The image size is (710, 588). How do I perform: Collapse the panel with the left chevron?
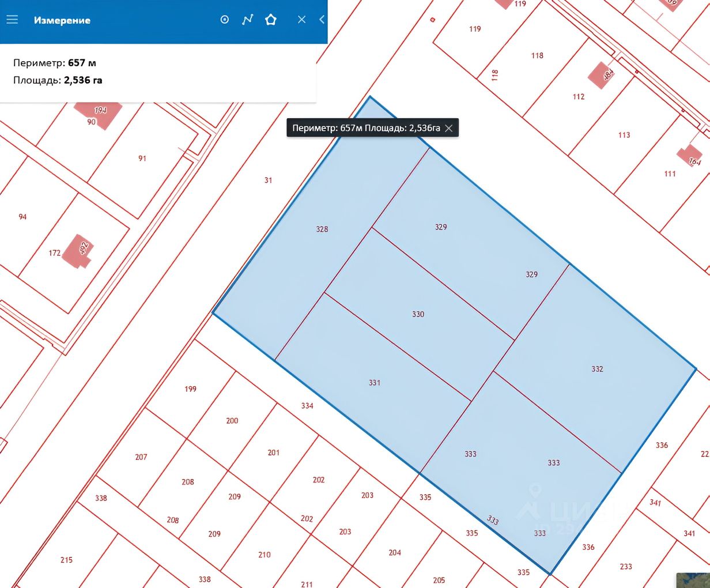[322, 20]
